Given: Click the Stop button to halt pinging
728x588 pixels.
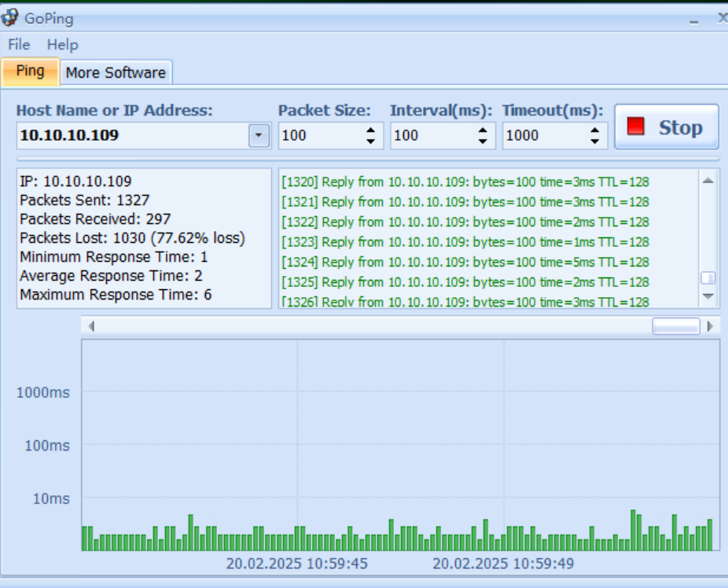Looking at the screenshot, I should point(667,127).
